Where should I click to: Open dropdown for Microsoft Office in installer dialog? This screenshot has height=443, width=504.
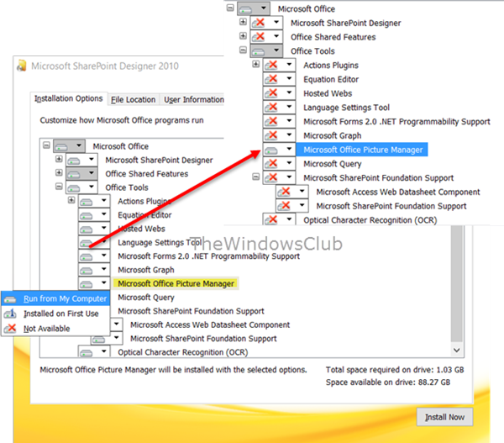point(79,146)
